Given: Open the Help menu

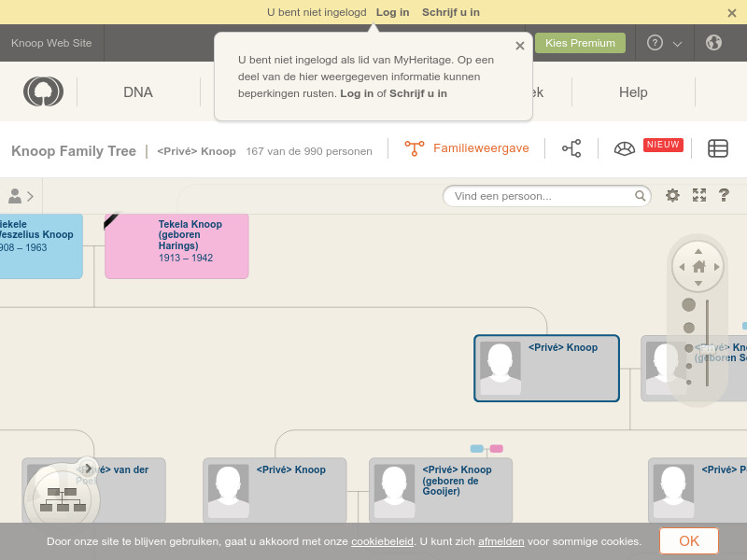Looking at the screenshot, I should pyautogui.click(x=633, y=92).
